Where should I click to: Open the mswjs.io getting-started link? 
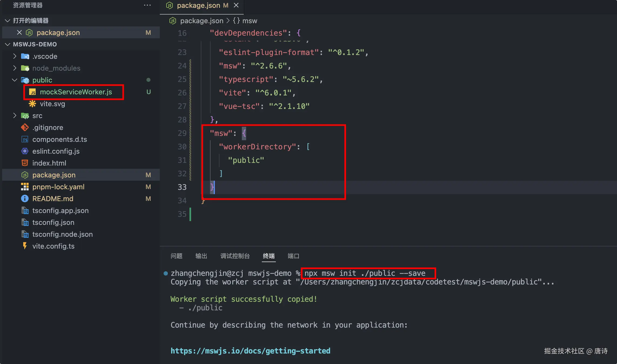click(250, 351)
